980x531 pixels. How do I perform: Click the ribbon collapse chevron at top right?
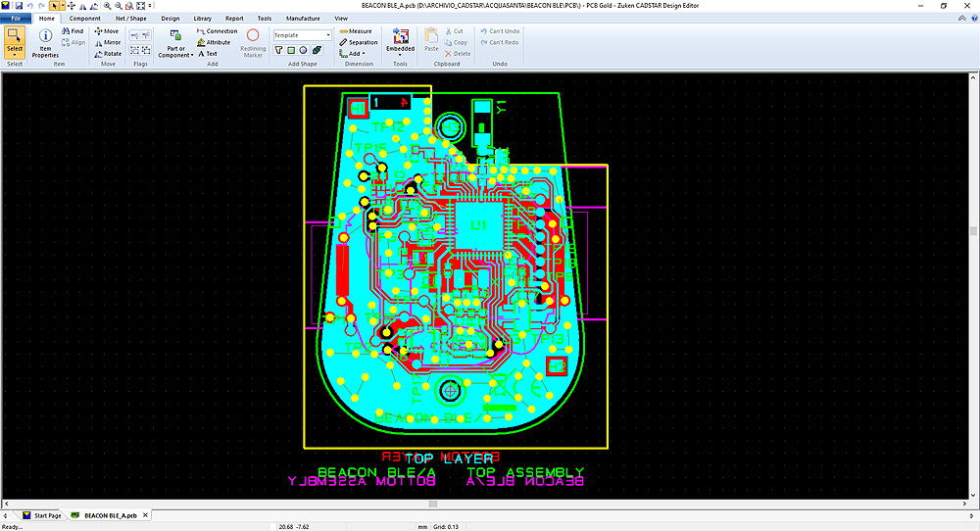962,18
